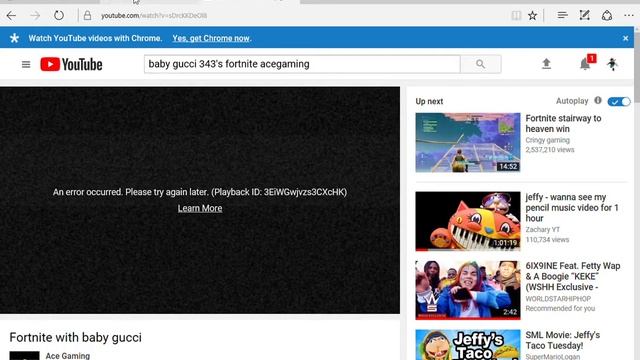Click the magnifier search button
Viewport: 640px width, 360px height.
pyautogui.click(x=480, y=64)
